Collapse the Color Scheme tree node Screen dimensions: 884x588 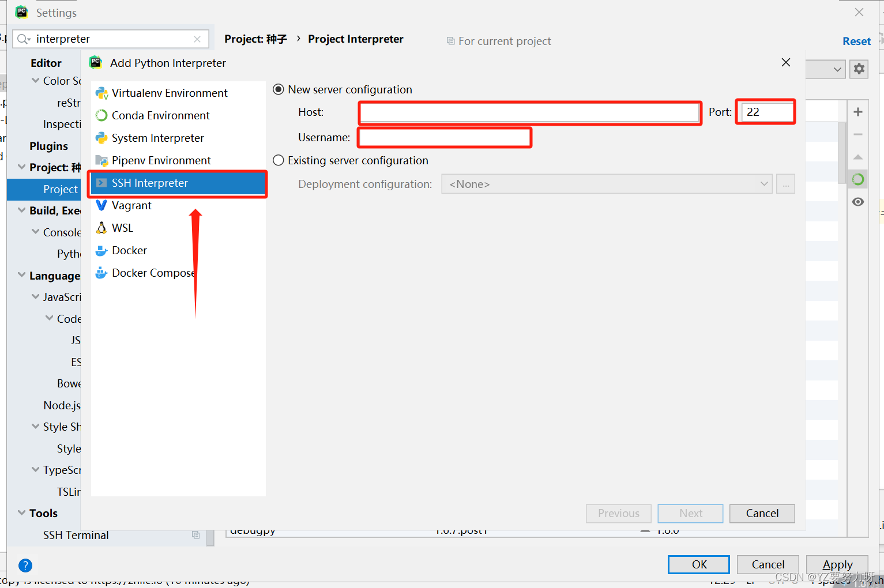pyautogui.click(x=36, y=81)
